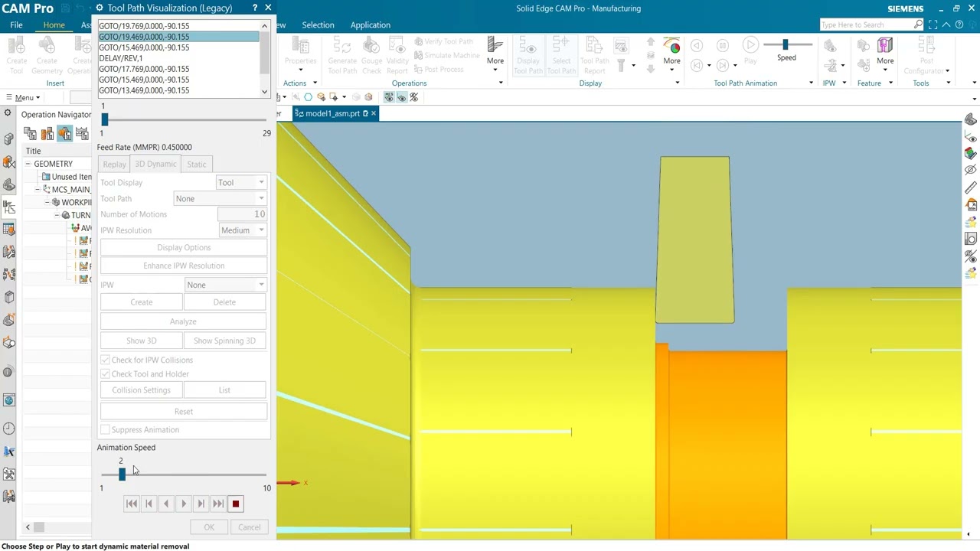Switch to the Static tab
Image resolution: width=980 pixels, height=551 pixels.
click(197, 165)
